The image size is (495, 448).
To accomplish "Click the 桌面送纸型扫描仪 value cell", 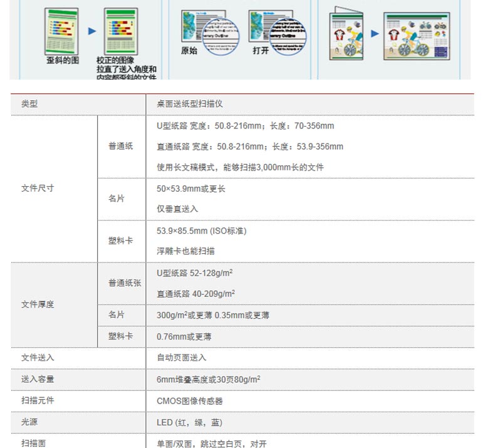I will [189, 104].
